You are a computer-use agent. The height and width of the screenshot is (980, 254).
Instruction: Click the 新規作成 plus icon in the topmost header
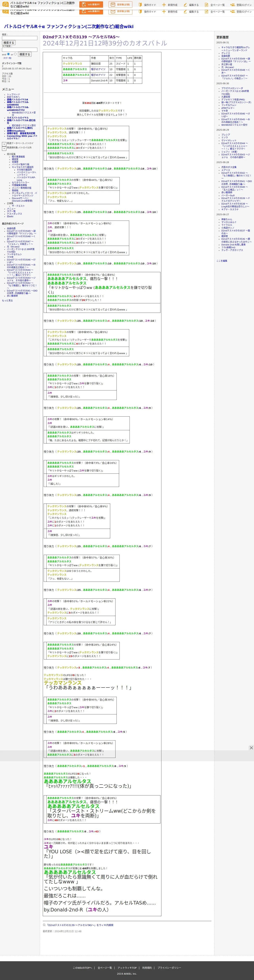164,5
